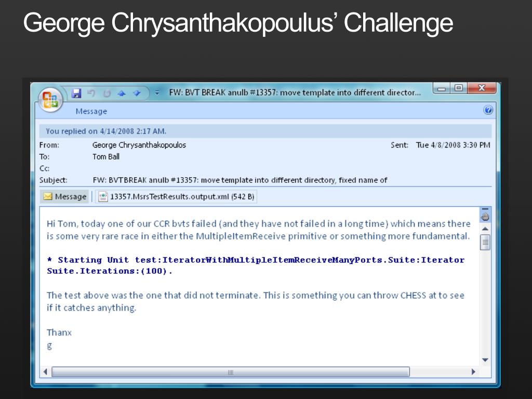Click the 'Starting Unit test' bold line
Image resolution: width=532 pixels, height=399 pixels.
pos(256,265)
